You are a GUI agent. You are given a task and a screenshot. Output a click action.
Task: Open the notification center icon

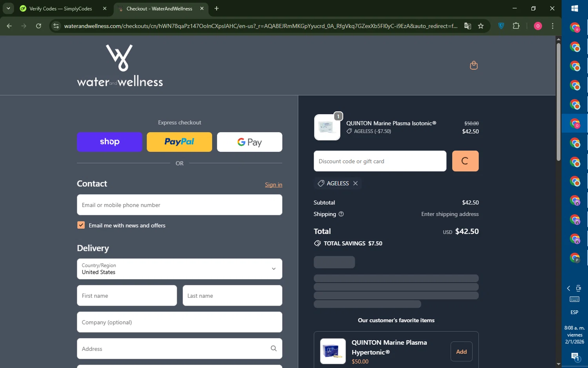[575, 357]
